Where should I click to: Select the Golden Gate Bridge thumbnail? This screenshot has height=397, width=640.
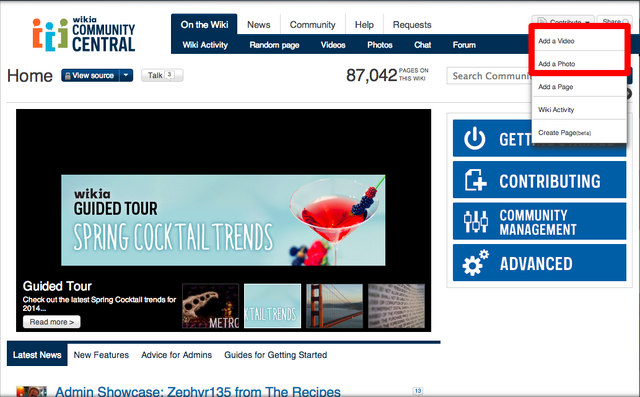(x=334, y=306)
